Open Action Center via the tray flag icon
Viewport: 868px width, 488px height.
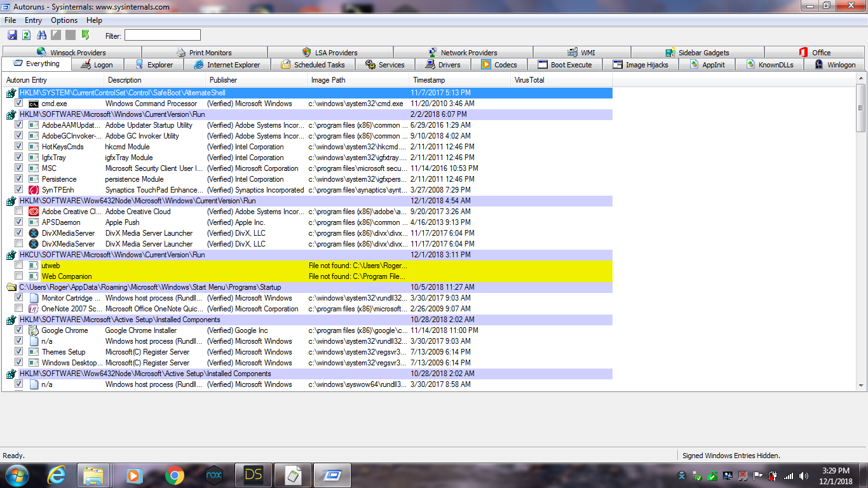point(758,475)
